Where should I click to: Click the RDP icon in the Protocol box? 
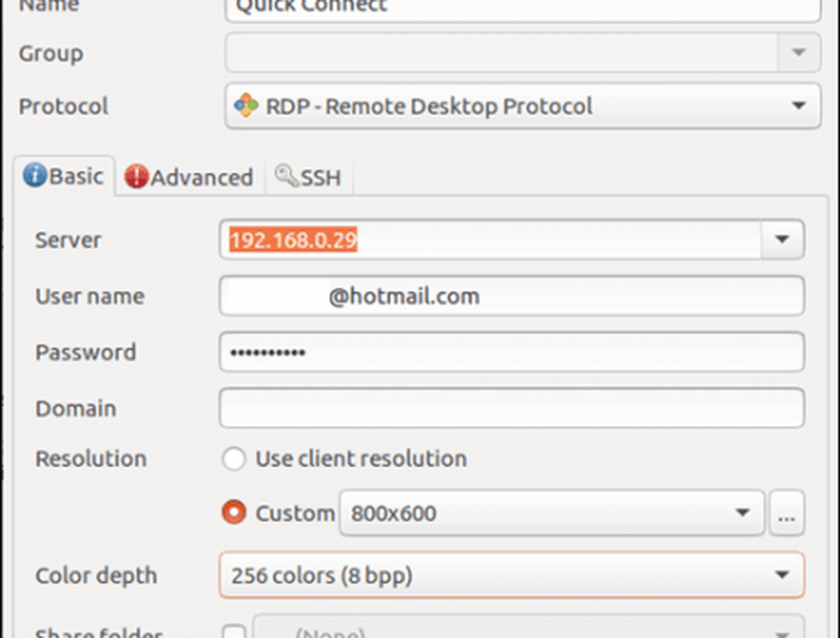tap(246, 106)
